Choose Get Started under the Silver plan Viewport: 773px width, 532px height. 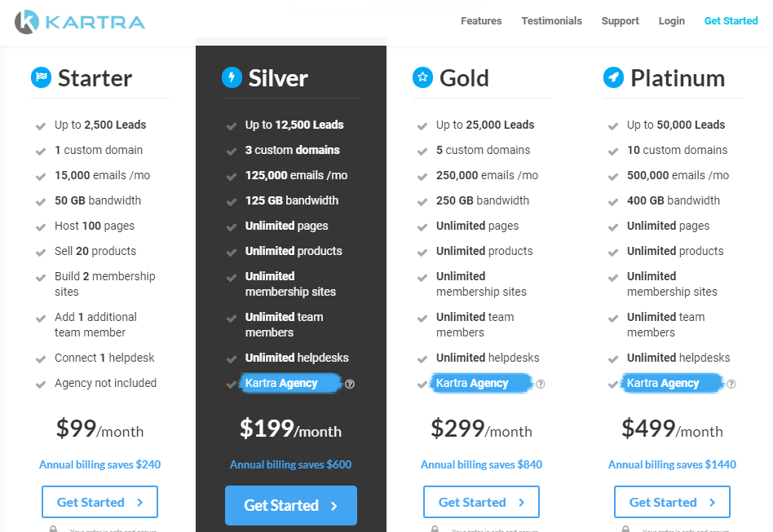pos(291,505)
